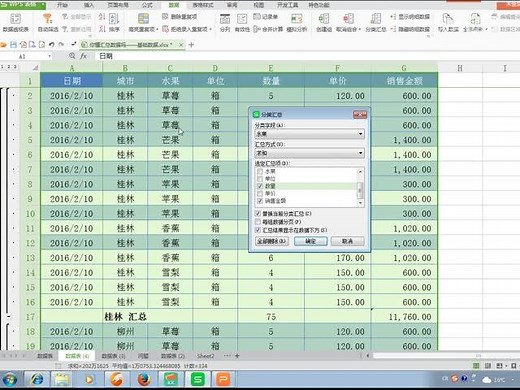
Task: Click the formula bar input showing 日期
Action: (x=307, y=56)
